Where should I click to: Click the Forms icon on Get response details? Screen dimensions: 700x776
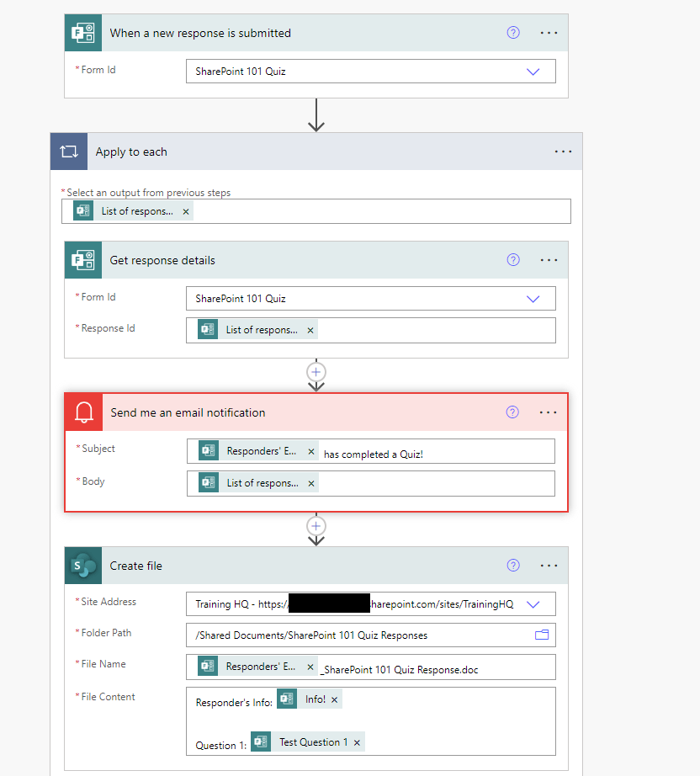pyautogui.click(x=83, y=260)
